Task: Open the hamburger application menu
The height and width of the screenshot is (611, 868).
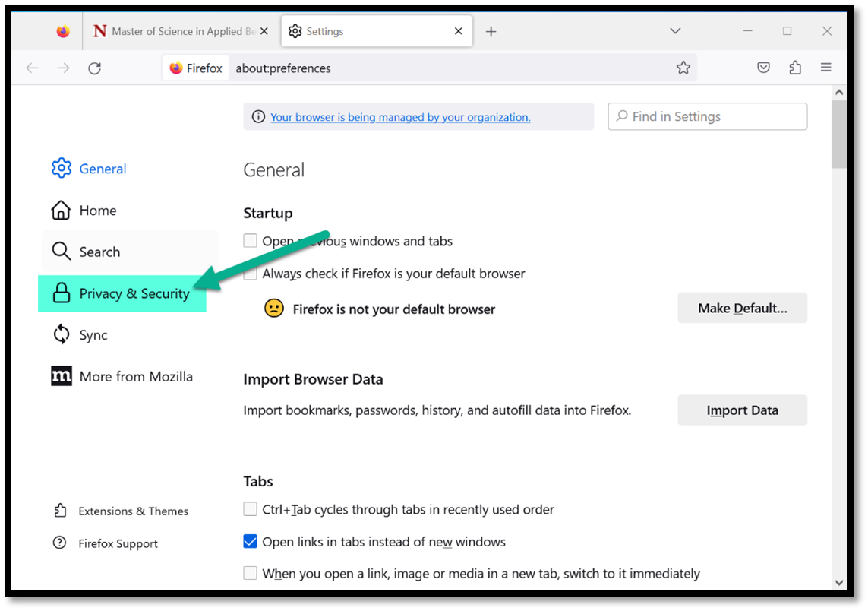Action: [825, 68]
